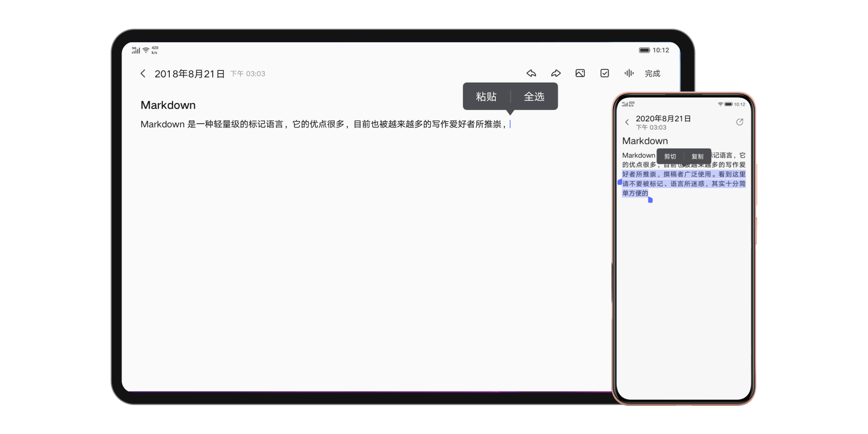The image size is (868, 434).
Task: Tap the undo arrow in the tablet toolbar
Action: (531, 73)
